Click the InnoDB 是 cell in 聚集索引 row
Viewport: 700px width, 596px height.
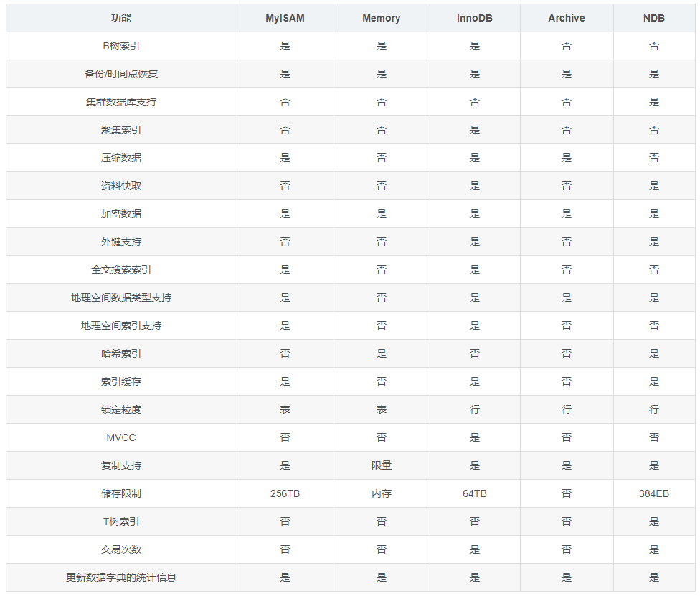coord(475,130)
